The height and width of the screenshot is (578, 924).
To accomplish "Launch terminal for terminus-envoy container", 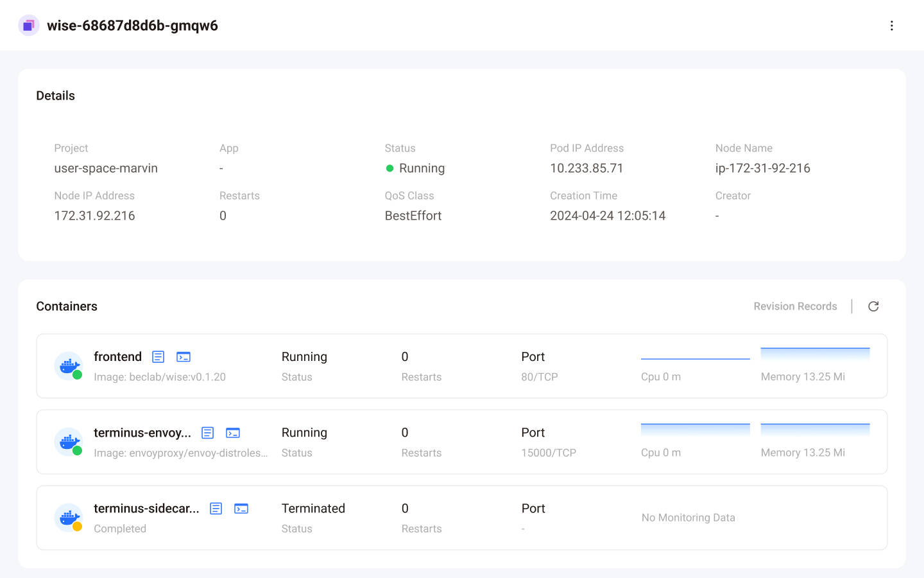I will (233, 433).
